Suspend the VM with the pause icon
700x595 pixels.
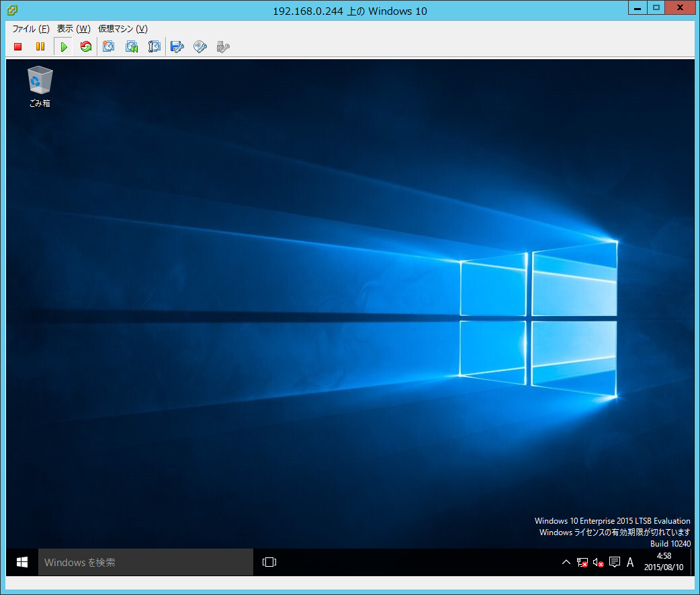pos(40,46)
